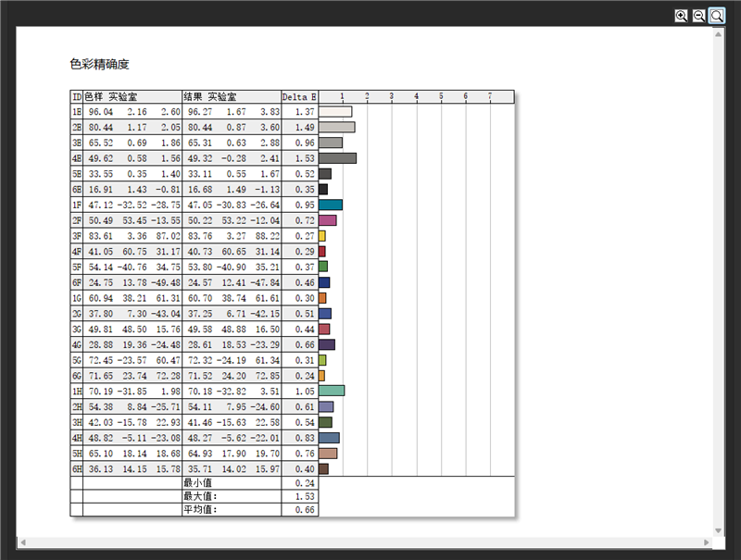Click the ID cell 5G
This screenshot has height=560, width=741.
click(77, 360)
